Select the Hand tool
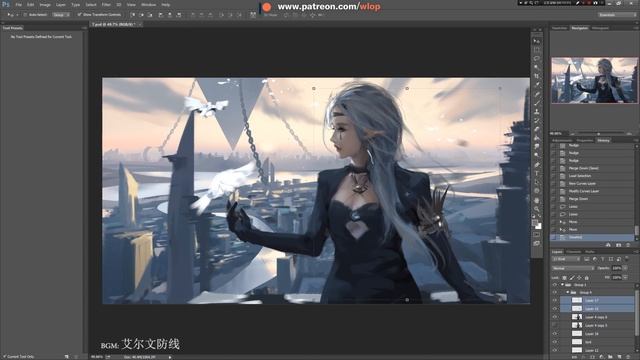Screen dimensions: 640x360 coord(537,200)
